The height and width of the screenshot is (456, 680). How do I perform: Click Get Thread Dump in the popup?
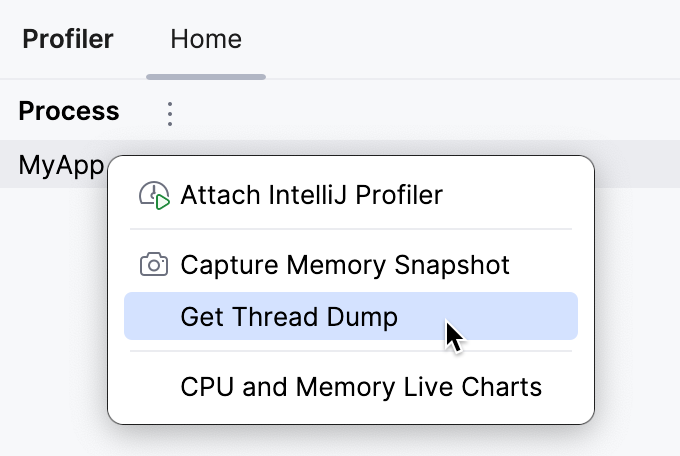pyautogui.click(x=289, y=317)
